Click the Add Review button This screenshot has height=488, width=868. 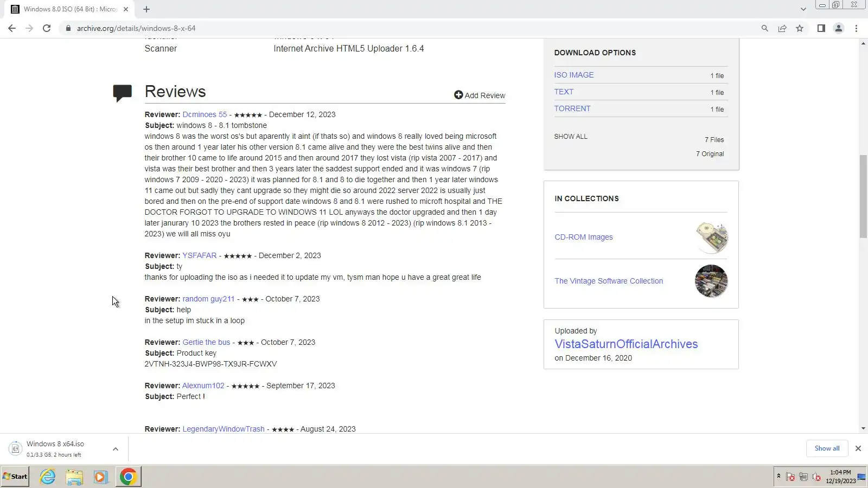click(x=480, y=95)
